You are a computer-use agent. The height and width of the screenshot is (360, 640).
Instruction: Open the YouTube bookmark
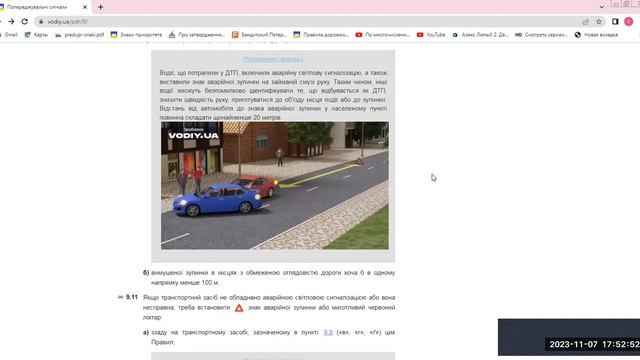pos(431,35)
